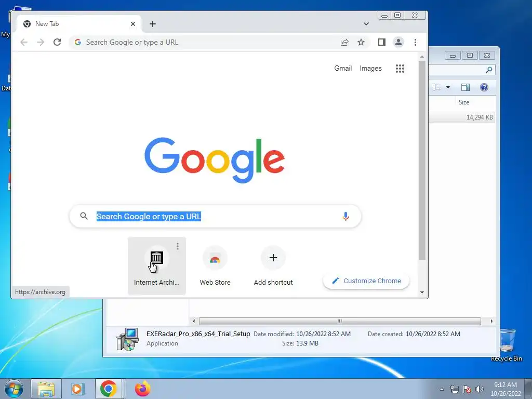Toggle Chrome's side panel
Screen dimensions: 532x399
382,42
